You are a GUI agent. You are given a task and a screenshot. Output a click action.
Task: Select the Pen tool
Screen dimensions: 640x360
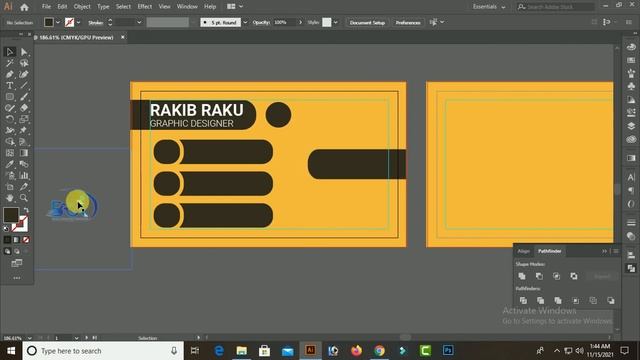pyautogui.click(x=10, y=74)
